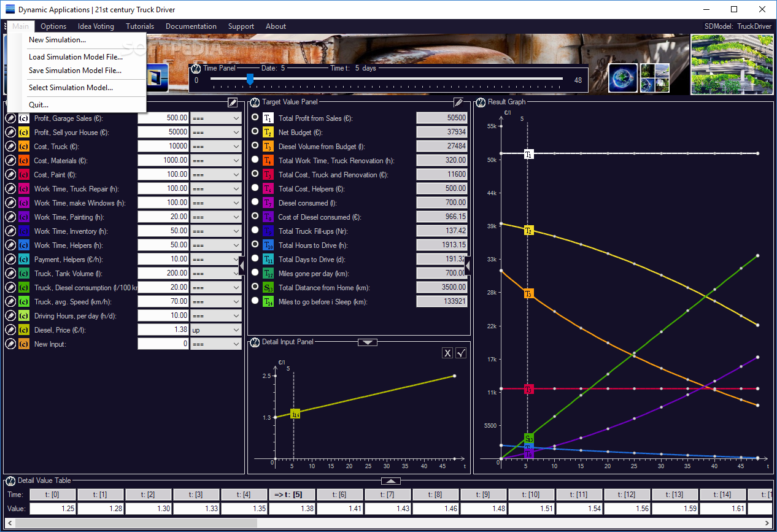Click the T11 icon of Total Days to Drive
The height and width of the screenshot is (532, 777).
point(268,259)
